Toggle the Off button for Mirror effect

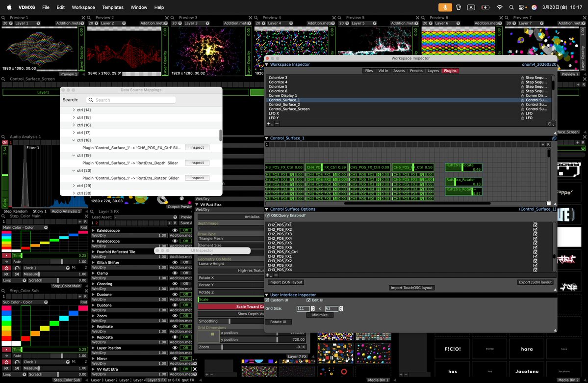186,358
